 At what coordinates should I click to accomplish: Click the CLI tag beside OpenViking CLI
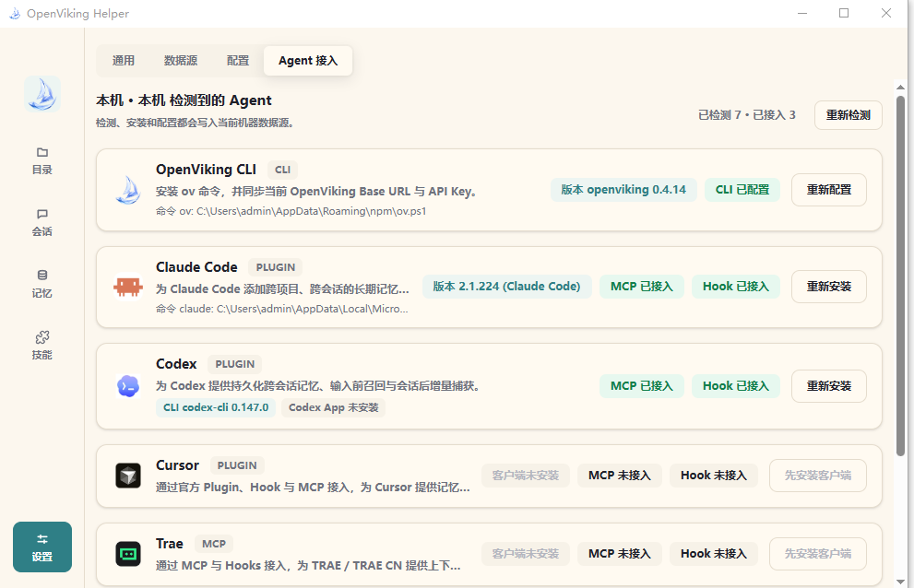283,170
